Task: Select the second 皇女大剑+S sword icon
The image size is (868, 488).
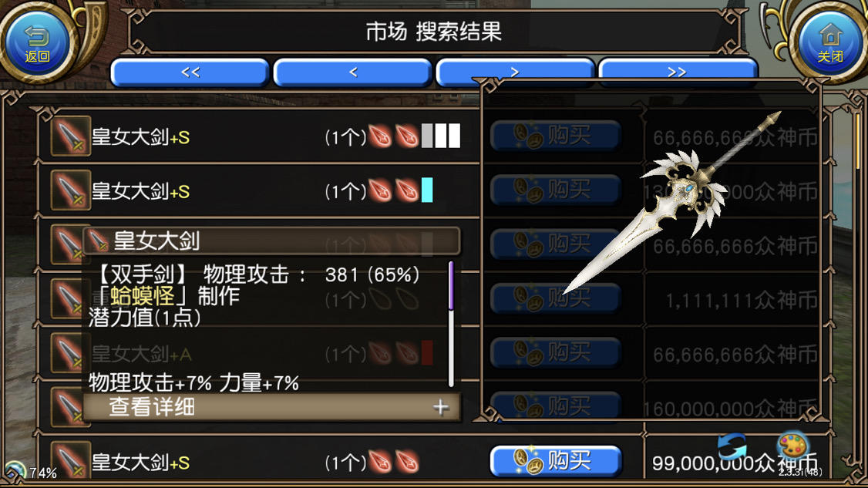Action: click(71, 190)
